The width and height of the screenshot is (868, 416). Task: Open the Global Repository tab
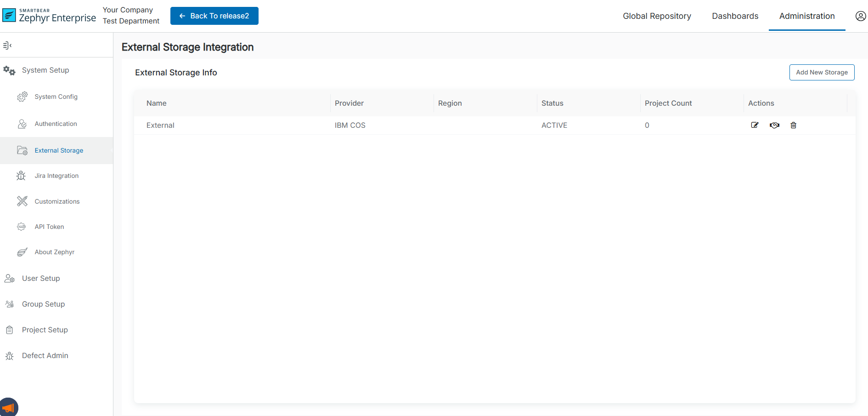(657, 16)
